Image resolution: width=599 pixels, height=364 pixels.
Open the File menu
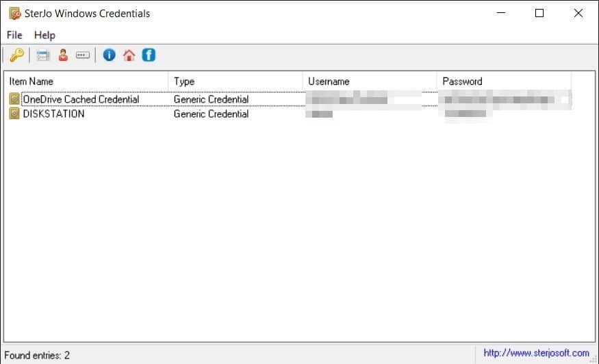(14, 35)
